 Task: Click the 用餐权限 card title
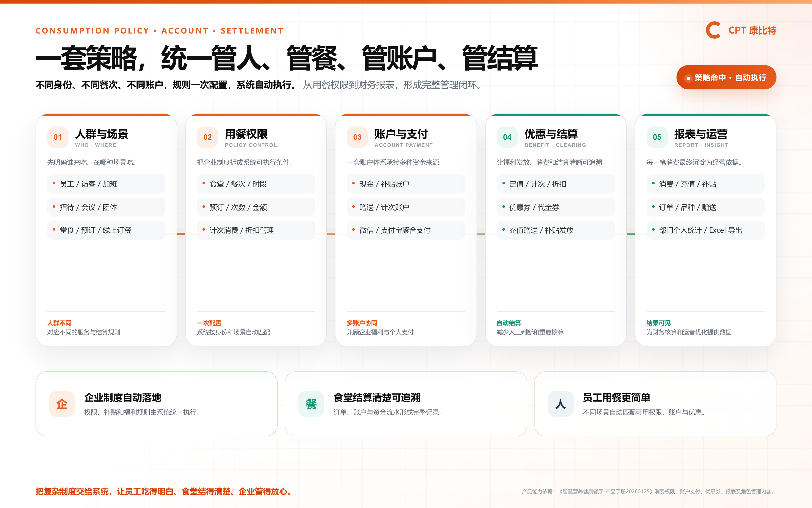[x=246, y=134]
